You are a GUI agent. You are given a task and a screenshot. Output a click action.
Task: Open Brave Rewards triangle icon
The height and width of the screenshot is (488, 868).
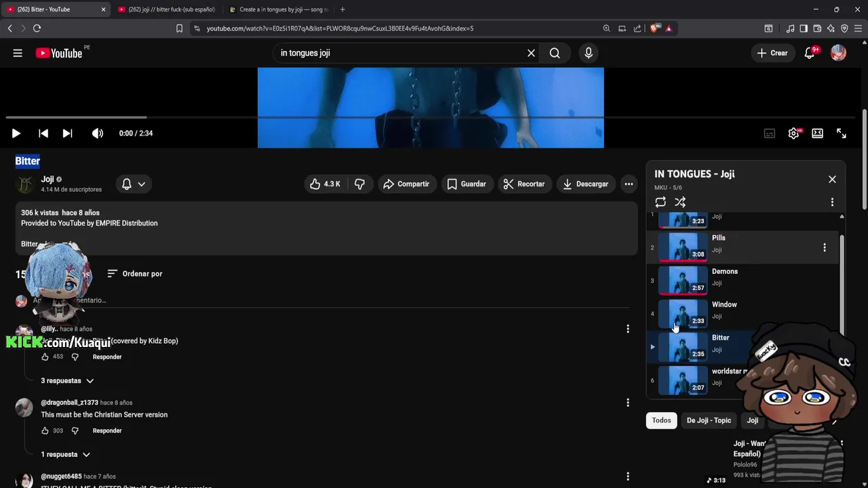click(x=669, y=28)
